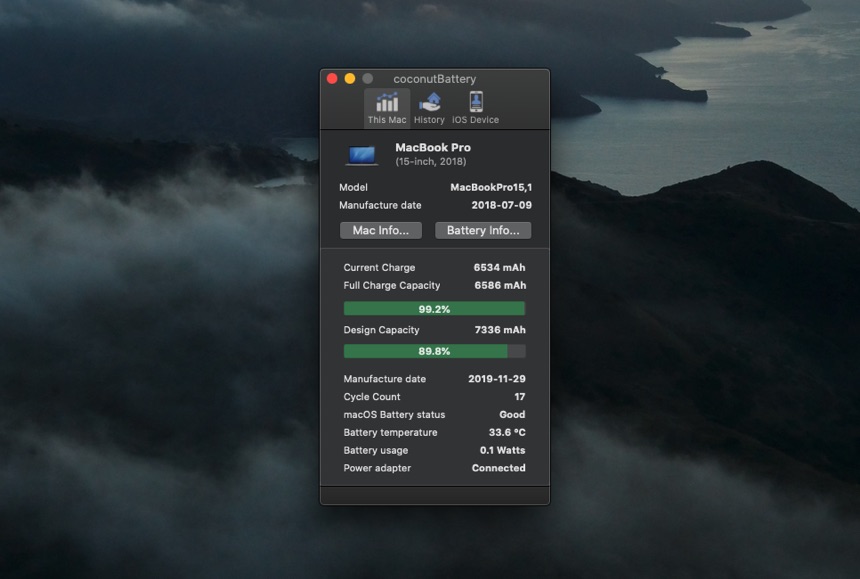Click the Battery usage label
This screenshot has width=860, height=579.
pyautogui.click(x=375, y=451)
